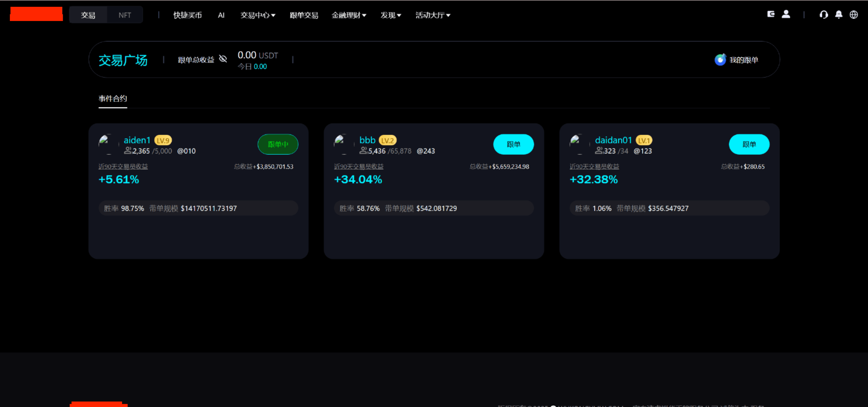This screenshot has height=407, width=868.
Task: Click the site logo at top left
Action: tap(36, 14)
